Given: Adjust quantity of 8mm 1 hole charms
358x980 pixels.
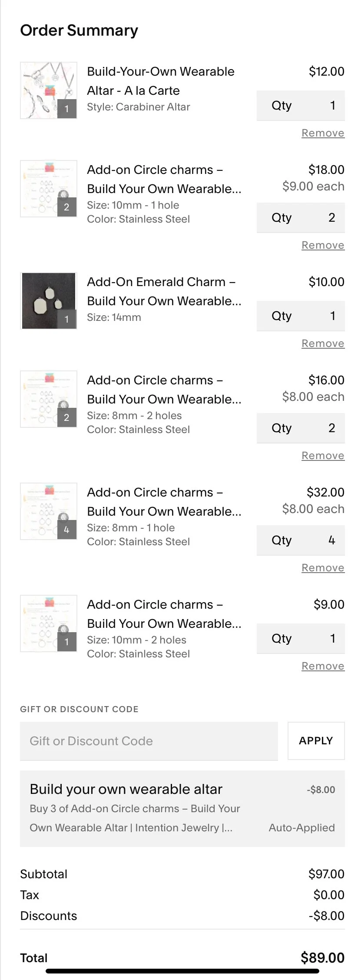Looking at the screenshot, I should click(x=301, y=540).
